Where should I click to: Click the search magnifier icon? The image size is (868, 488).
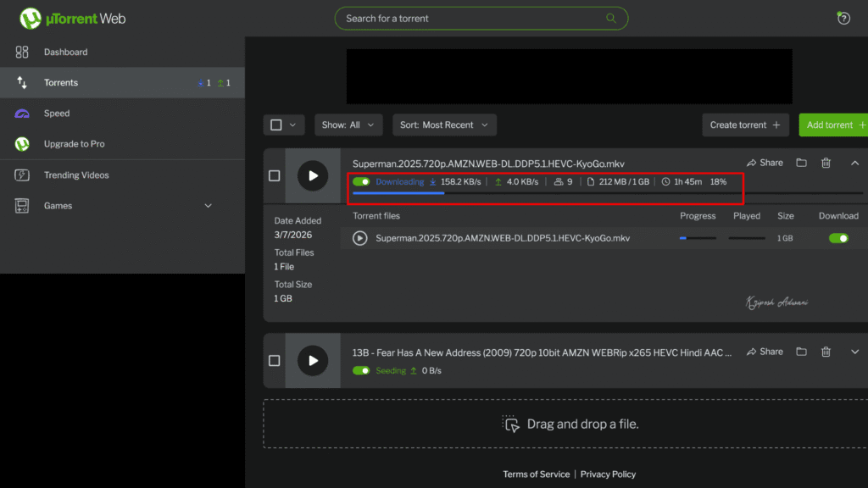610,19
